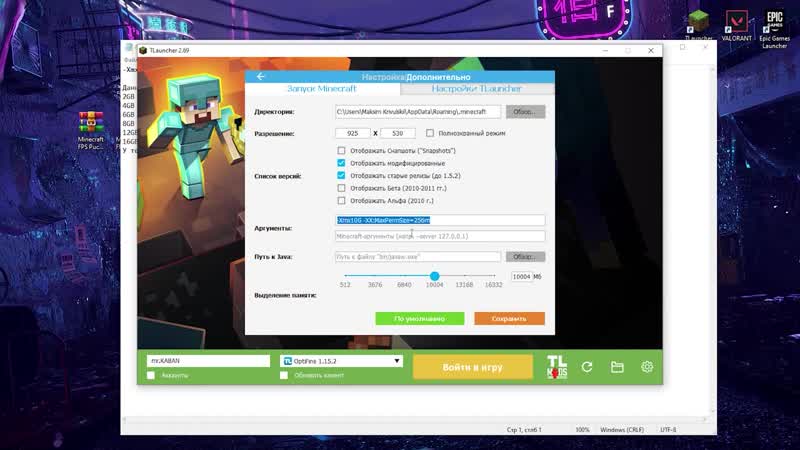The height and width of the screenshot is (450, 800).
Task: Click the mr.KABAN username field
Action: (208, 361)
